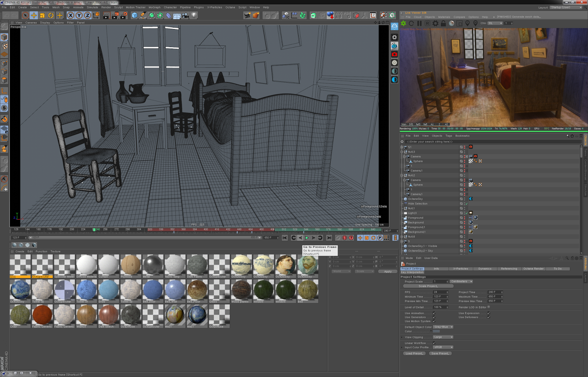Switch to the Octane Render tab
Viewport: 588px width, 377px height.
coord(533,269)
